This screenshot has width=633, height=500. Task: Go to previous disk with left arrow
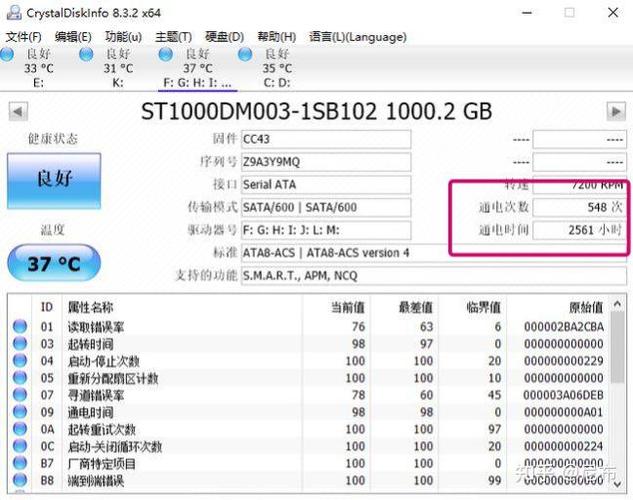(18, 111)
